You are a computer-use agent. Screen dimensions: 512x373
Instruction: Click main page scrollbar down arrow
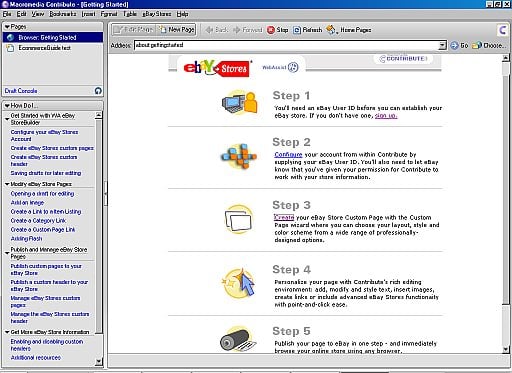[506, 350]
